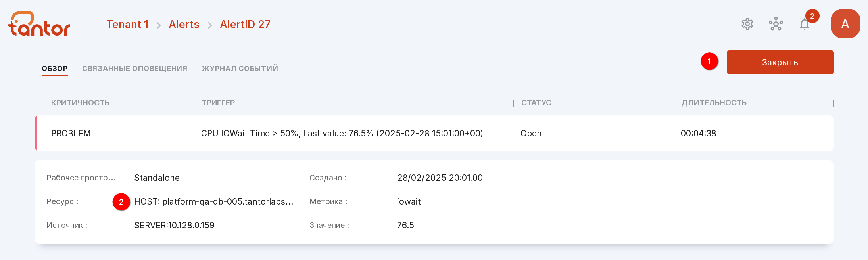Click the notification count badge
This screenshot has width=868, height=260.
click(812, 16)
